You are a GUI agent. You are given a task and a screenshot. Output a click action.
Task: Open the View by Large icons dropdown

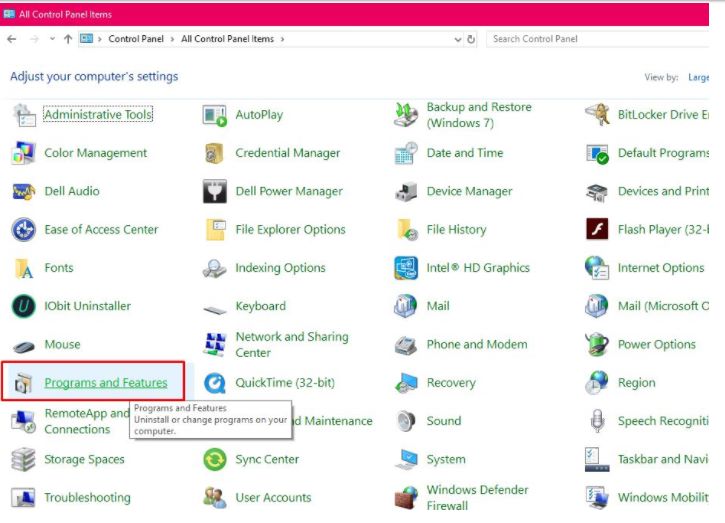(698, 77)
